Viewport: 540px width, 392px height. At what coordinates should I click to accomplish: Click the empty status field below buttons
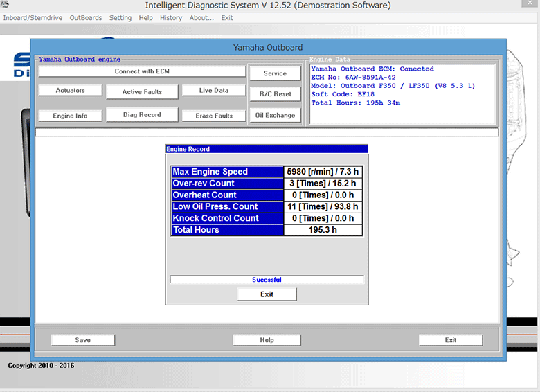267,132
